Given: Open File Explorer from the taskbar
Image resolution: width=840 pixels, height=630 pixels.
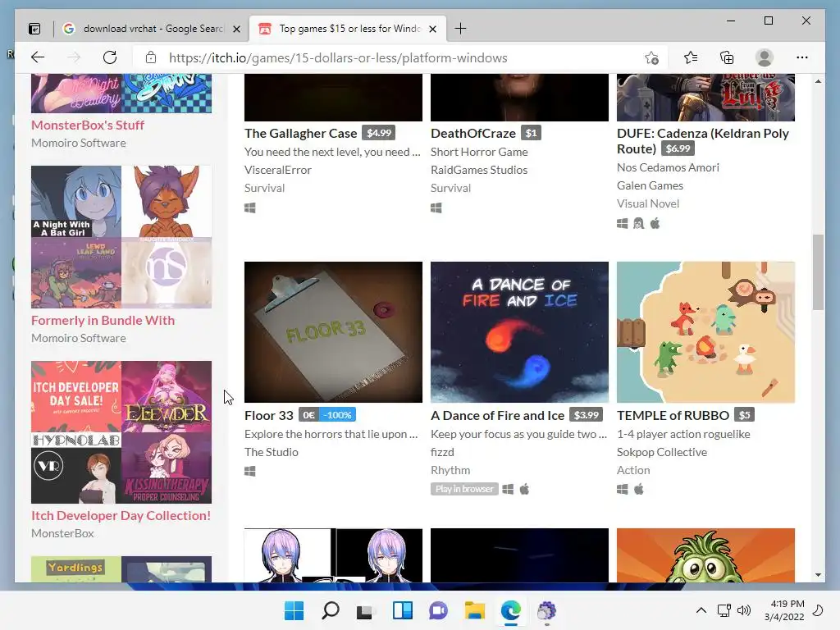Looking at the screenshot, I should [475, 610].
